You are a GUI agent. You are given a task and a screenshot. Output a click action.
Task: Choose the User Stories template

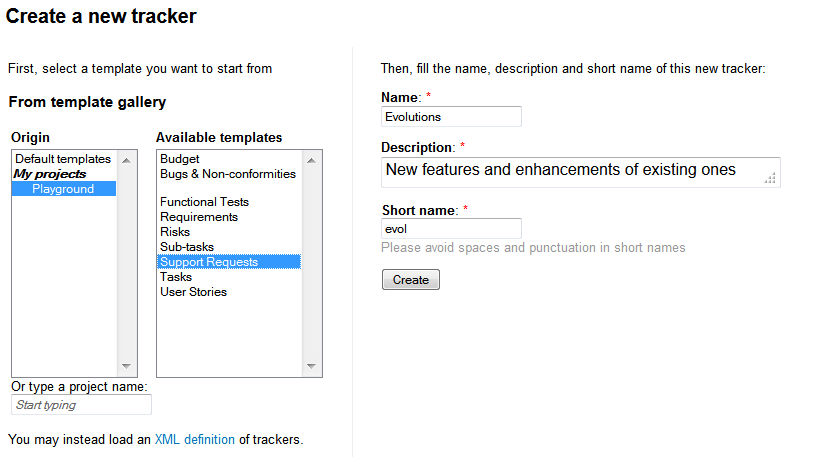coord(229,292)
